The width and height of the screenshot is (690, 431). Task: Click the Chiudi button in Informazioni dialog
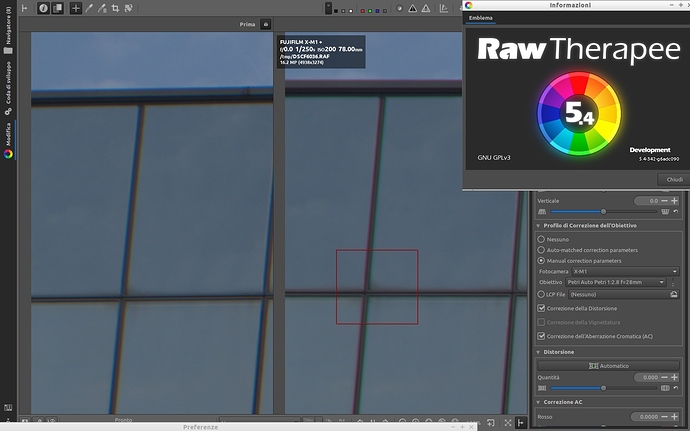point(674,179)
